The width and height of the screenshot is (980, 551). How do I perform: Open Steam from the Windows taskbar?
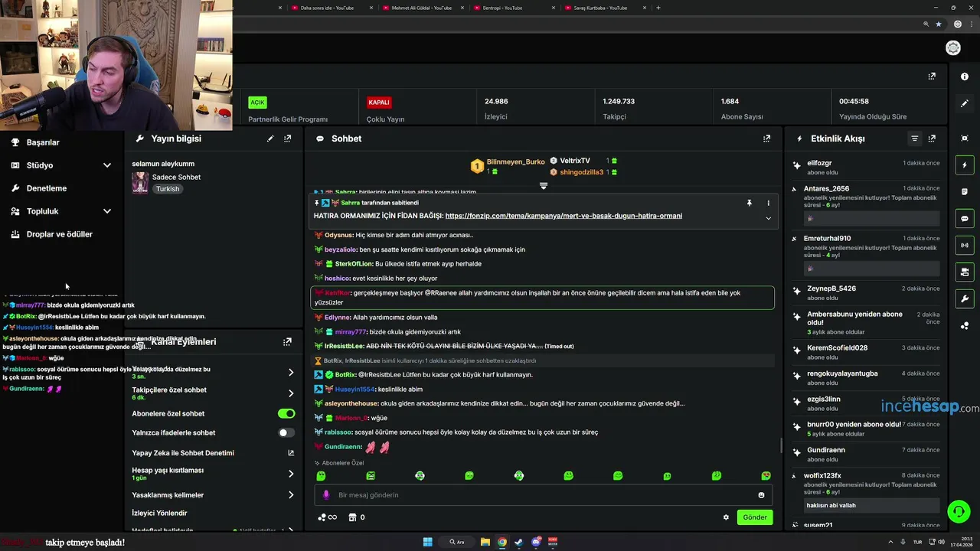[519, 542]
